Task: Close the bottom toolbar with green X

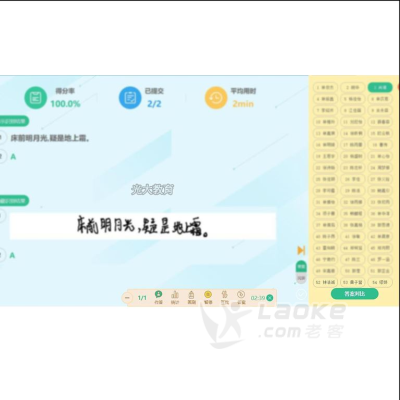Action: [x=270, y=298]
